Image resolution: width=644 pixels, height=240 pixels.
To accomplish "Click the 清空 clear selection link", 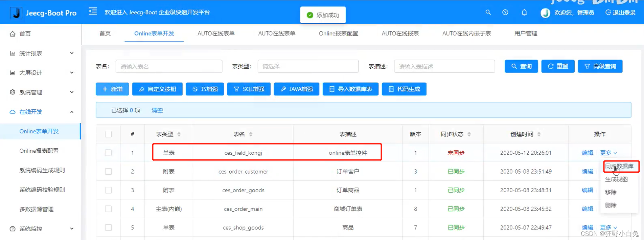I will coord(157,110).
